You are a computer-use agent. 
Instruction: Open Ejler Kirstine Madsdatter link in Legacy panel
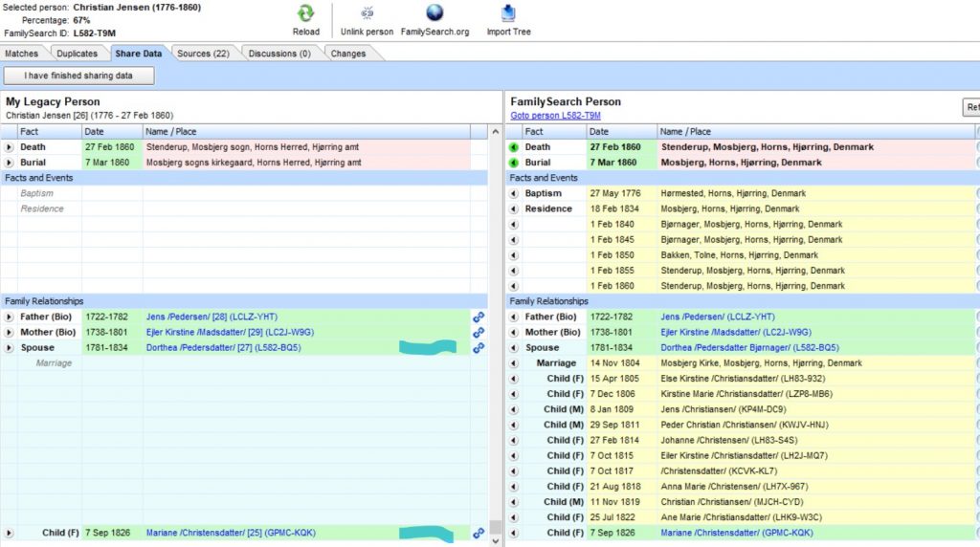230,333
